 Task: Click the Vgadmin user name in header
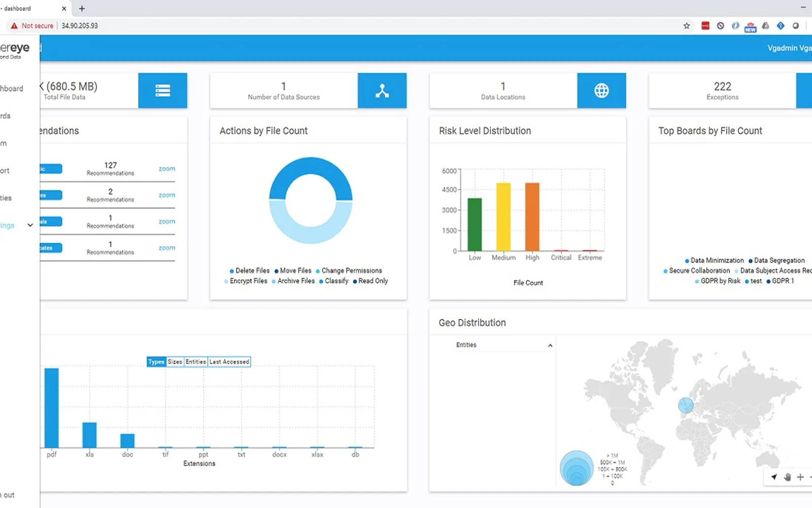(789, 48)
